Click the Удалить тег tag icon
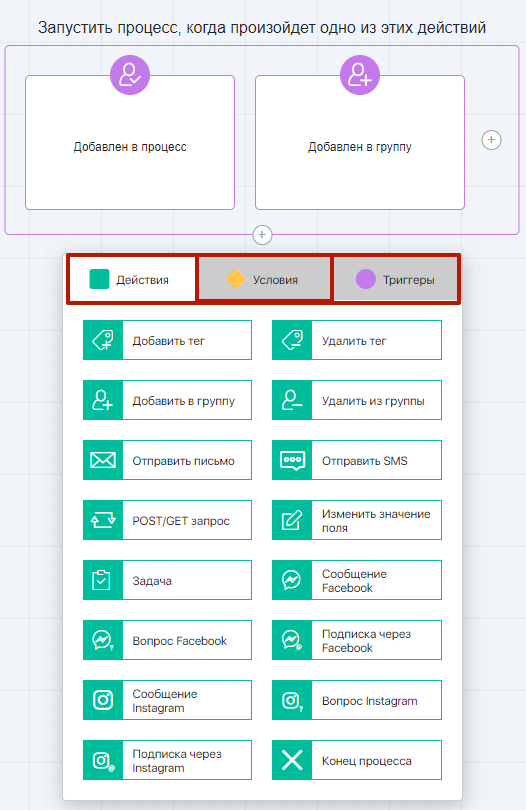Image resolution: width=526 pixels, height=810 pixels. coord(292,340)
